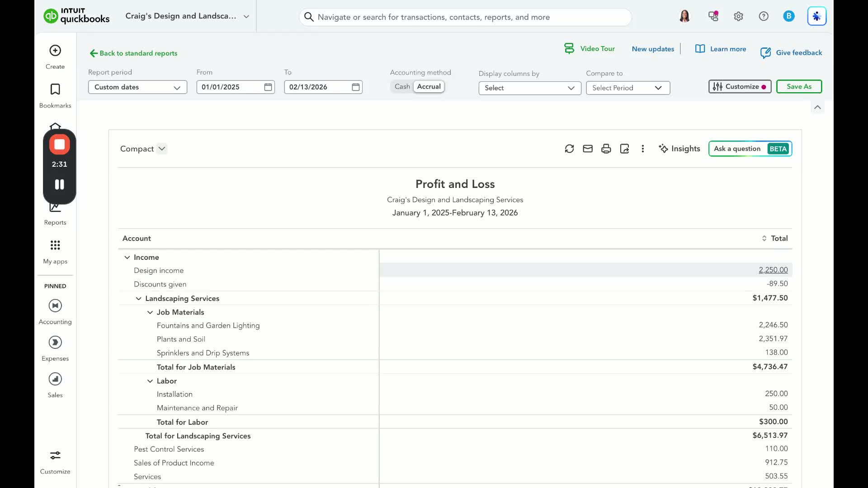Click the refresh report icon
This screenshot has width=868, height=488.
pos(569,149)
